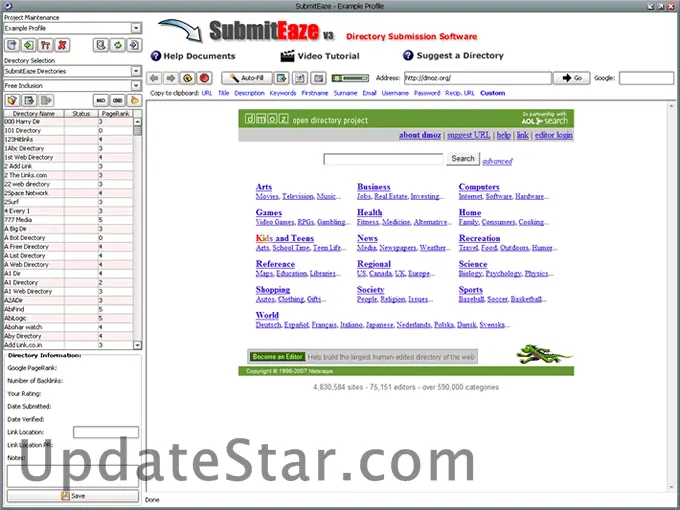
Task: Click the dmoz Search button
Action: point(463,159)
